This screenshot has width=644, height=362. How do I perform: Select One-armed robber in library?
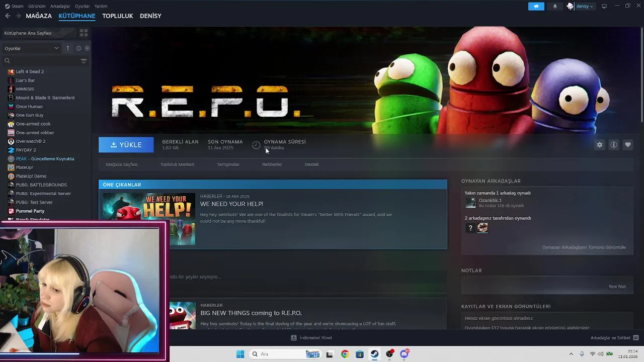click(35, 133)
